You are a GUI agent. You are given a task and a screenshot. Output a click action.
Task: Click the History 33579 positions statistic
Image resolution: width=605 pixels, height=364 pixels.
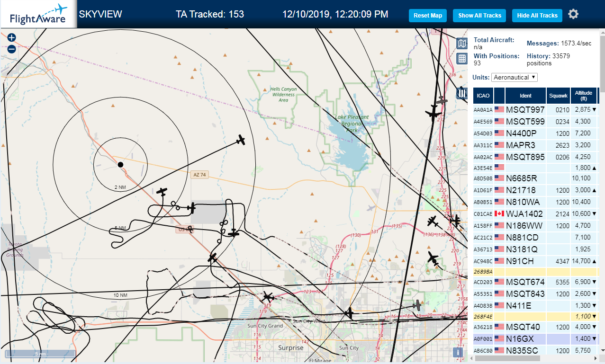pyautogui.click(x=549, y=59)
